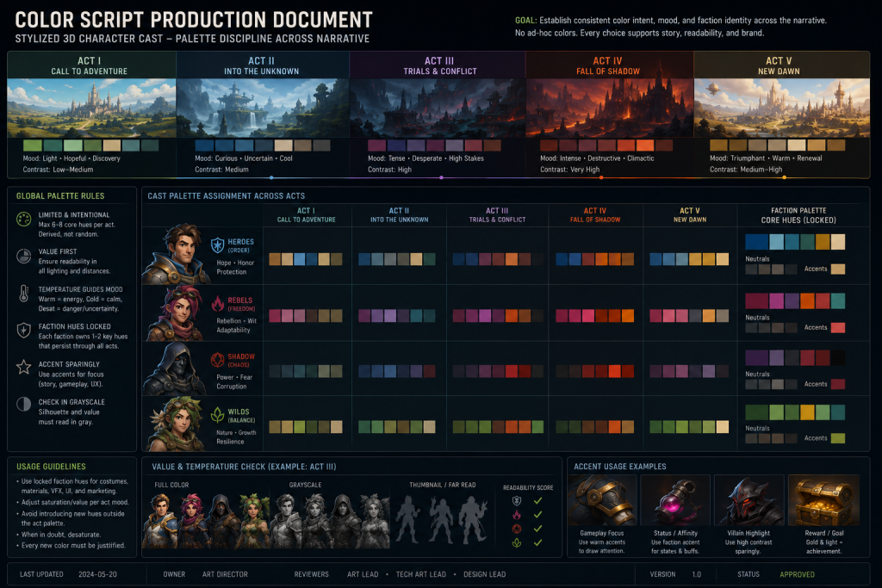Click the star icon next to Accent Sparingly

click(23, 367)
